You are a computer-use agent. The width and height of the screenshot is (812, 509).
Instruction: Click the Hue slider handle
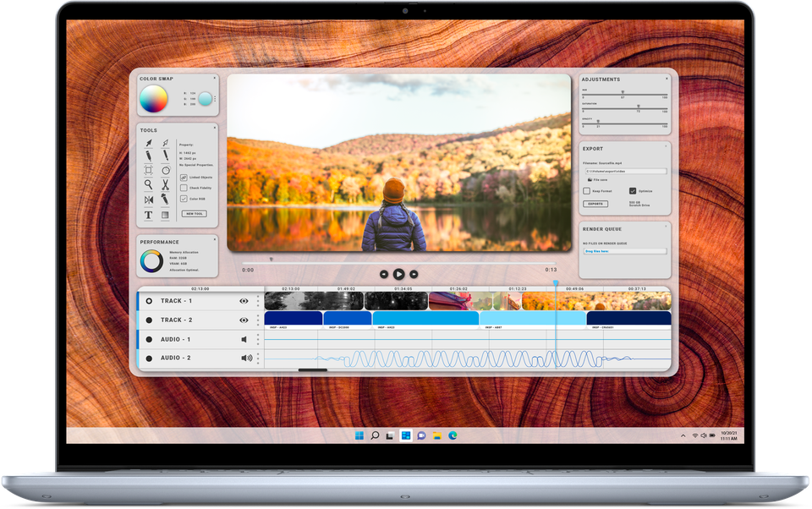[623, 93]
